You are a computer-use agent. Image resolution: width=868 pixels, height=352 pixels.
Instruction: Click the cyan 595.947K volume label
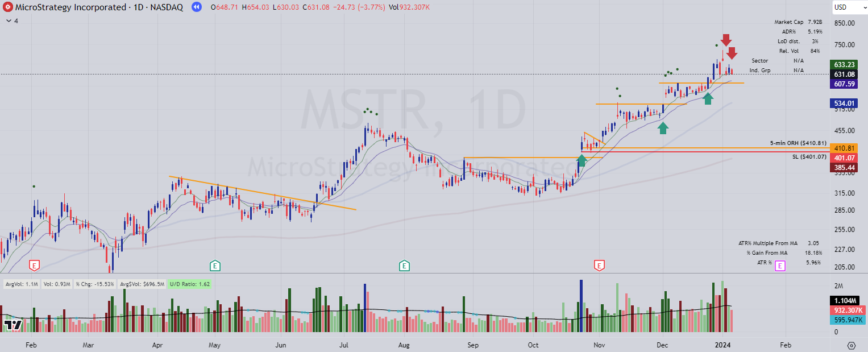coord(847,320)
